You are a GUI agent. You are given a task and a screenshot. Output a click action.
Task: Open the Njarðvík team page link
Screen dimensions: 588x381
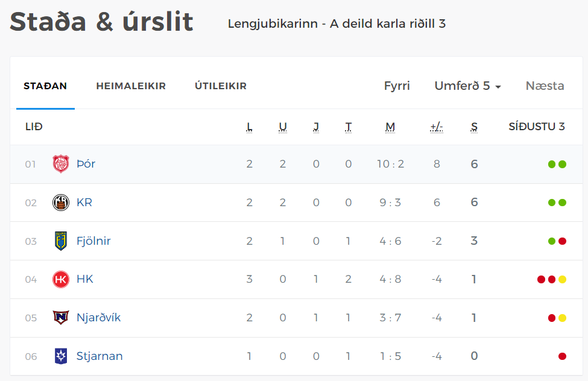[x=99, y=318]
